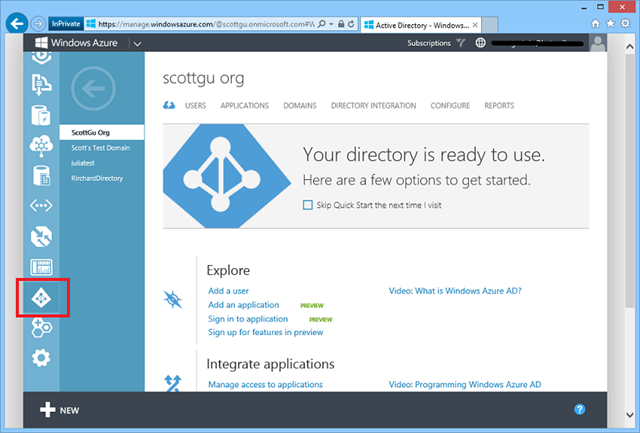Click Sign in to application link
Viewport: 640px width, 433px height.
248,319
